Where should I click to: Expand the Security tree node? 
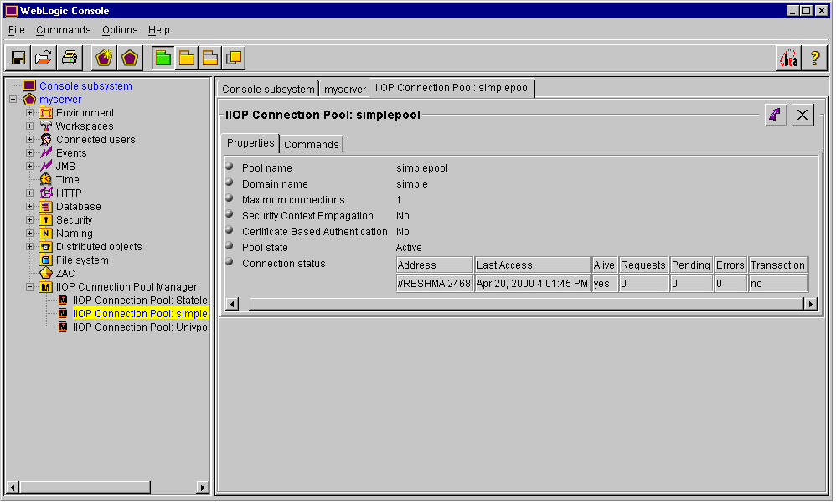(x=30, y=220)
